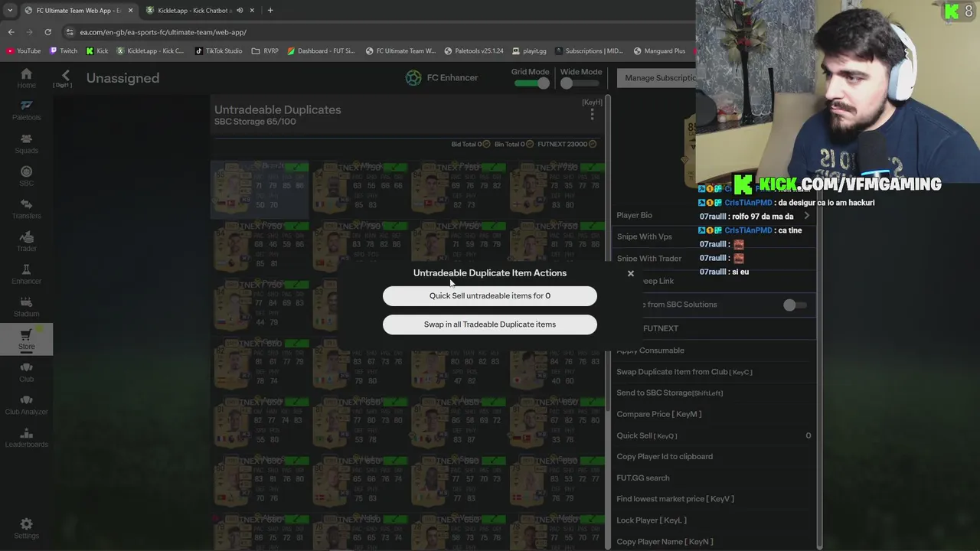Open the Kick bookmark

97,51
